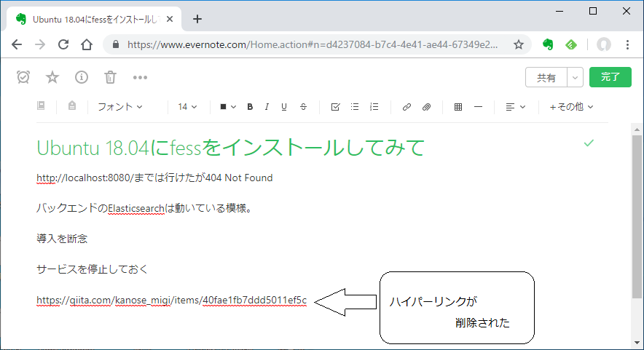644x350 pixels.
Task: Attach a file with the paperclip icon
Action: point(426,107)
